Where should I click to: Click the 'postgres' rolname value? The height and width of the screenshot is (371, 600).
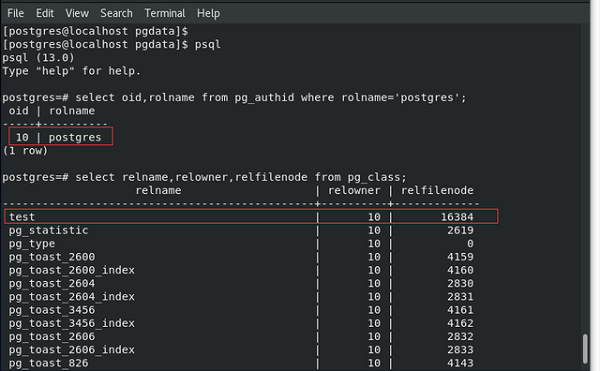click(x=75, y=137)
